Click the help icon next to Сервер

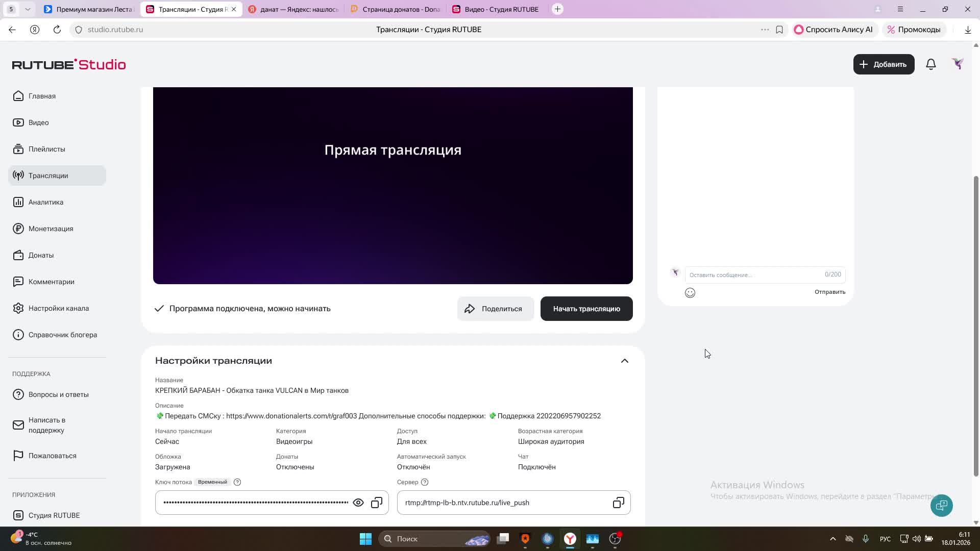[425, 482]
